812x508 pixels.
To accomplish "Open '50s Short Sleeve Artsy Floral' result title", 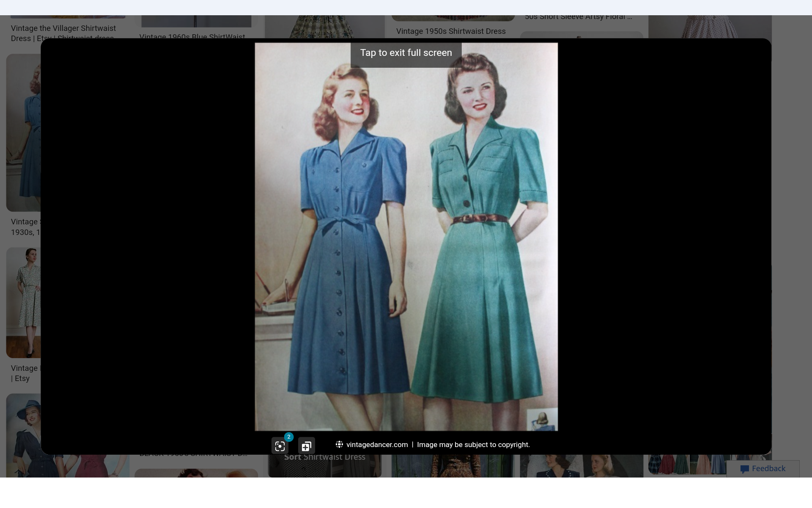I will tap(578, 17).
